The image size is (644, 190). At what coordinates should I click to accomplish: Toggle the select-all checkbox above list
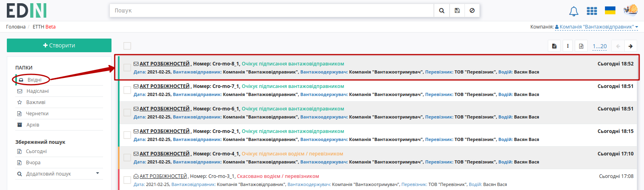pyautogui.click(x=127, y=46)
